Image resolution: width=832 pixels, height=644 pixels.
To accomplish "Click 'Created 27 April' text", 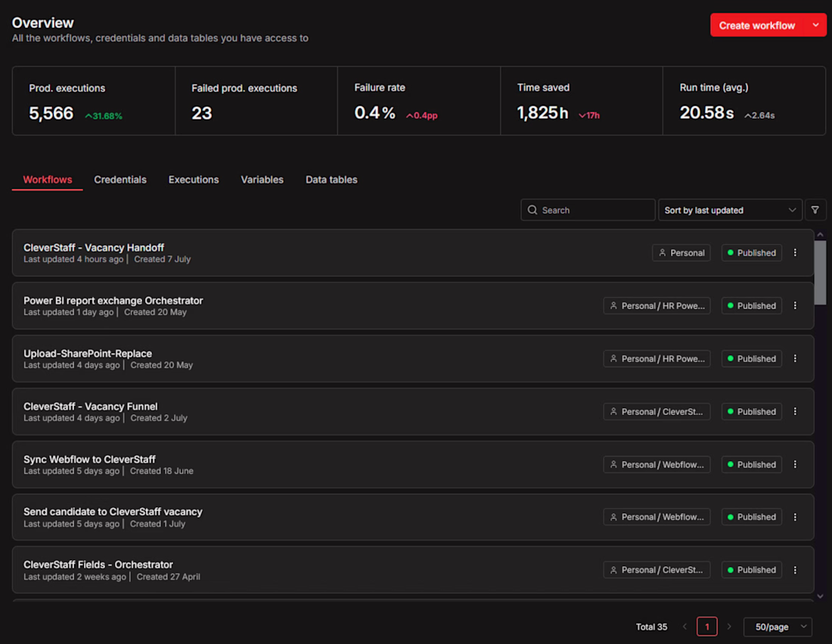I will (x=168, y=577).
